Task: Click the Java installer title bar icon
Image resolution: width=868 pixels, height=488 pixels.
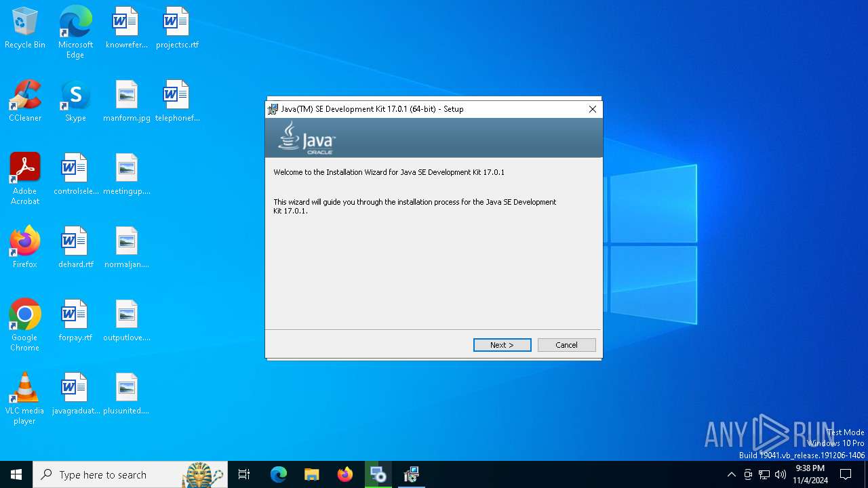Action: coord(273,109)
